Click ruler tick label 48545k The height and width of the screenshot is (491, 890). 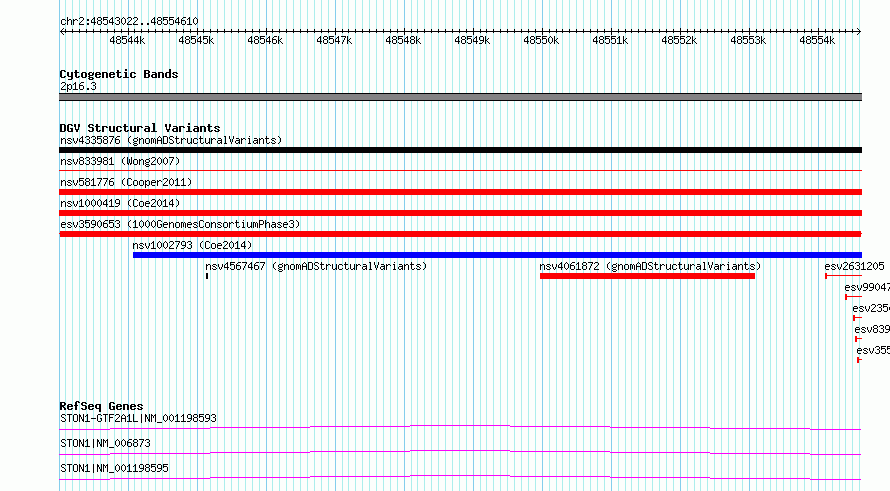[196, 40]
